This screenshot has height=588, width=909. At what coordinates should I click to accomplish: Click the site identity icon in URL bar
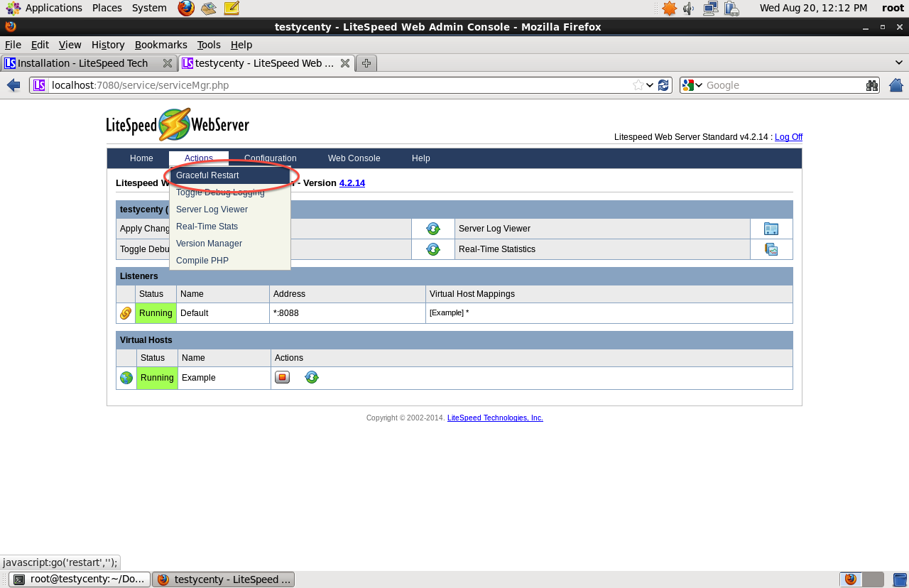pyautogui.click(x=39, y=85)
